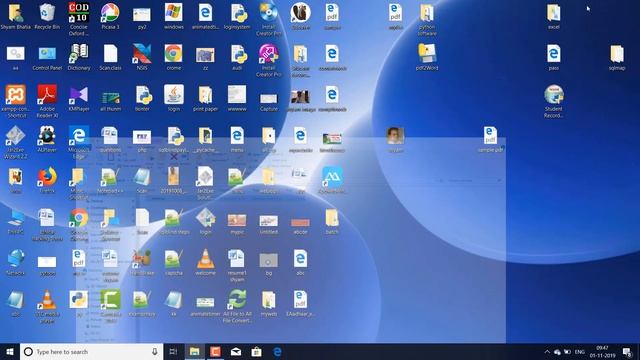Select the Capture image icon
The width and height of the screenshot is (640, 360).
269,101
